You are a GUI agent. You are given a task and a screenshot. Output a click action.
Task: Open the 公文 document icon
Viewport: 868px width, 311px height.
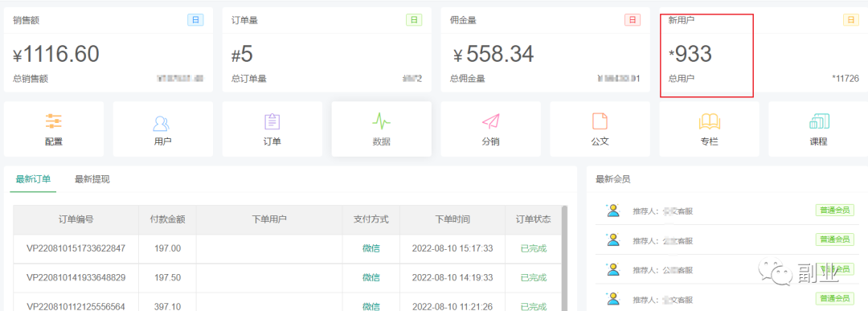600,121
